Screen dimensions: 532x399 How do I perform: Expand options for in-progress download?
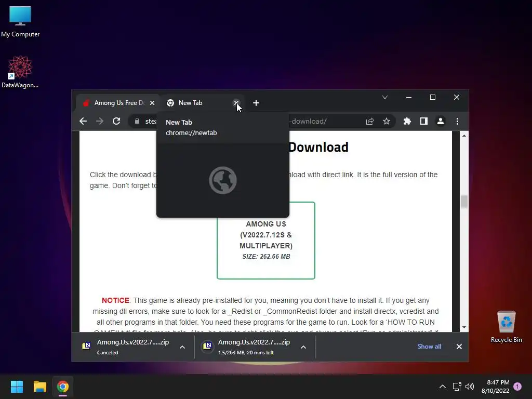[x=303, y=347]
